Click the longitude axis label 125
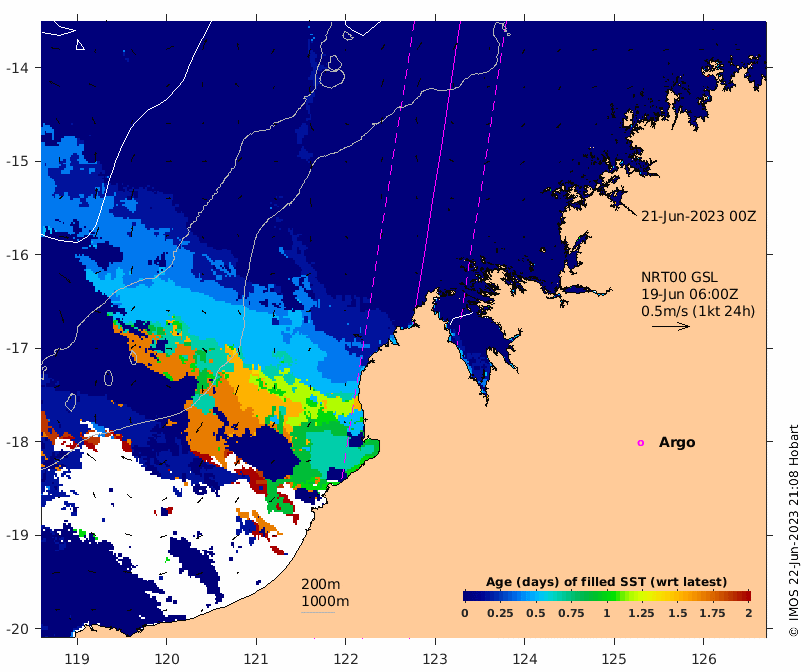The height and width of the screenshot is (672, 810). pyautogui.click(x=614, y=660)
